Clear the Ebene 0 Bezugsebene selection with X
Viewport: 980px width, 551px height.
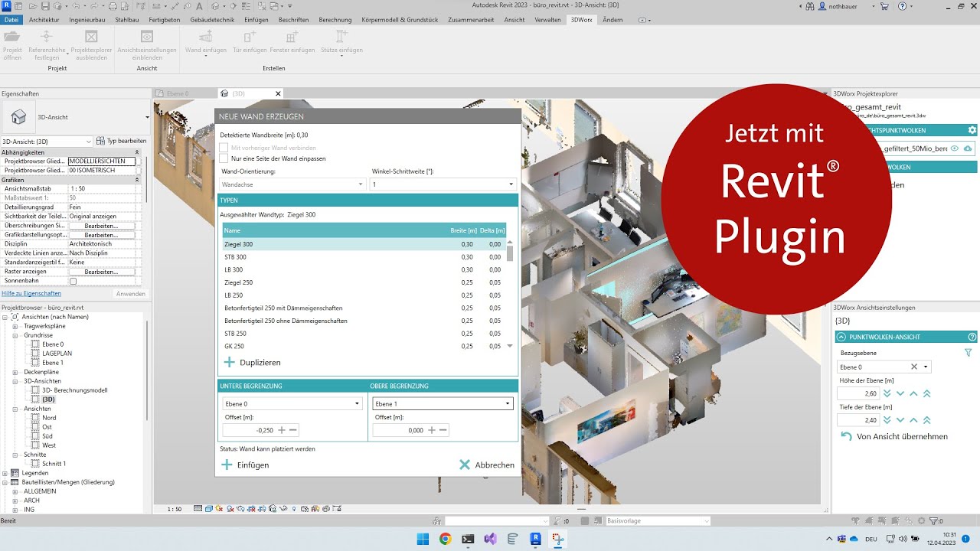coord(913,367)
